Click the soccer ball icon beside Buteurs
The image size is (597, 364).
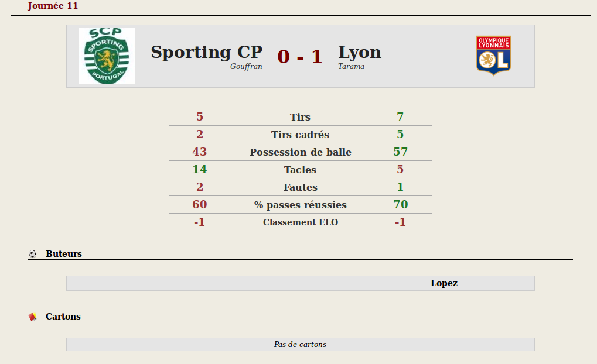[x=33, y=254]
